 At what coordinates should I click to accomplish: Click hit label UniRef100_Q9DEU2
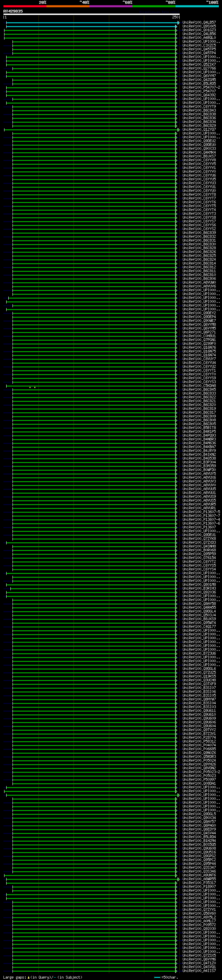(x=199, y=141)
